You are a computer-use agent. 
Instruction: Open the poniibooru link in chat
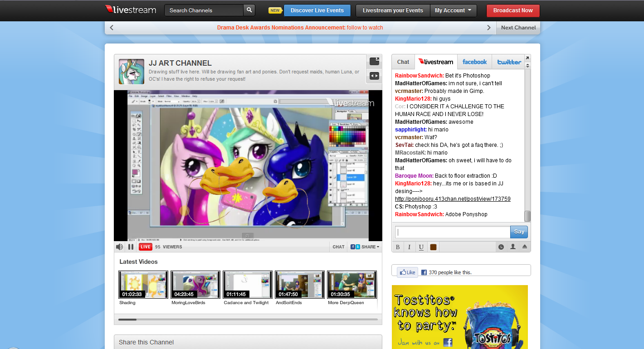[x=453, y=199]
